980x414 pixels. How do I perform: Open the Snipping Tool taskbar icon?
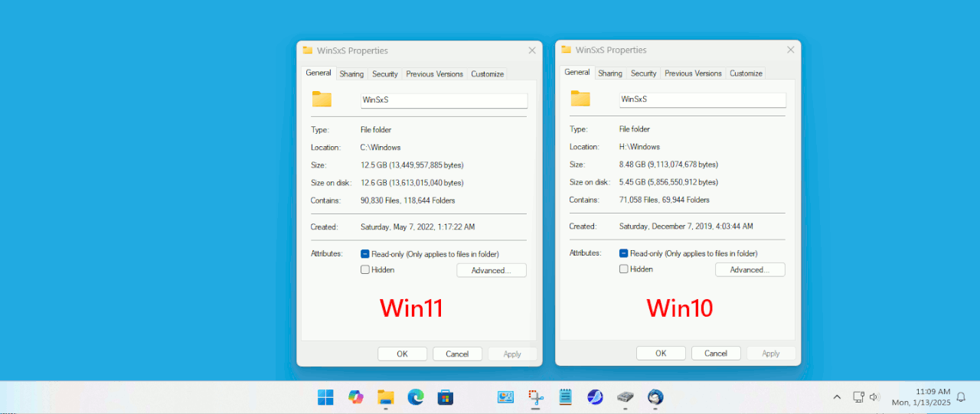click(535, 396)
